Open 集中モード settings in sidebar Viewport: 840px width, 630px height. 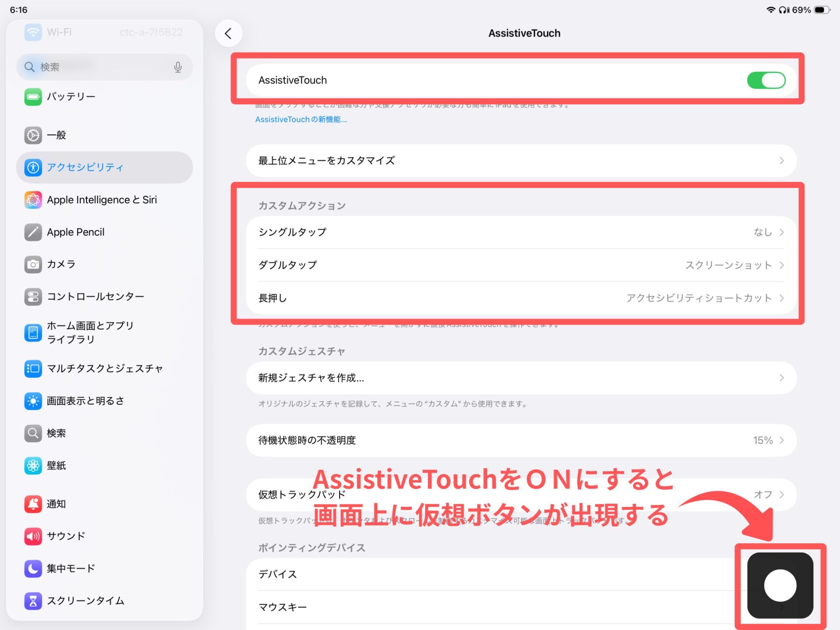point(71,568)
